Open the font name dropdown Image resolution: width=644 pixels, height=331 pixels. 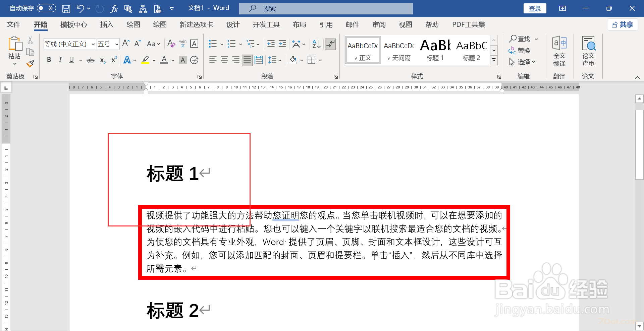click(93, 44)
